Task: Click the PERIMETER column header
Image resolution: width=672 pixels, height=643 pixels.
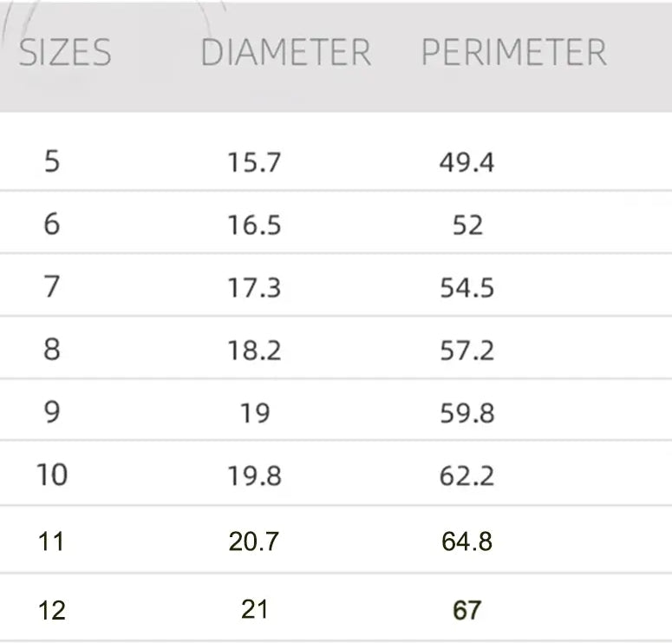Action: (513, 53)
